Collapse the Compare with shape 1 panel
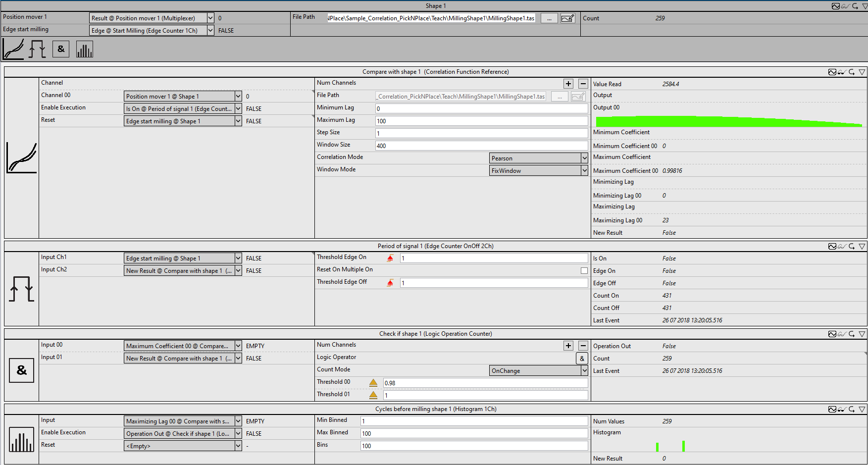Image resolution: width=868 pixels, height=465 pixels. point(862,72)
